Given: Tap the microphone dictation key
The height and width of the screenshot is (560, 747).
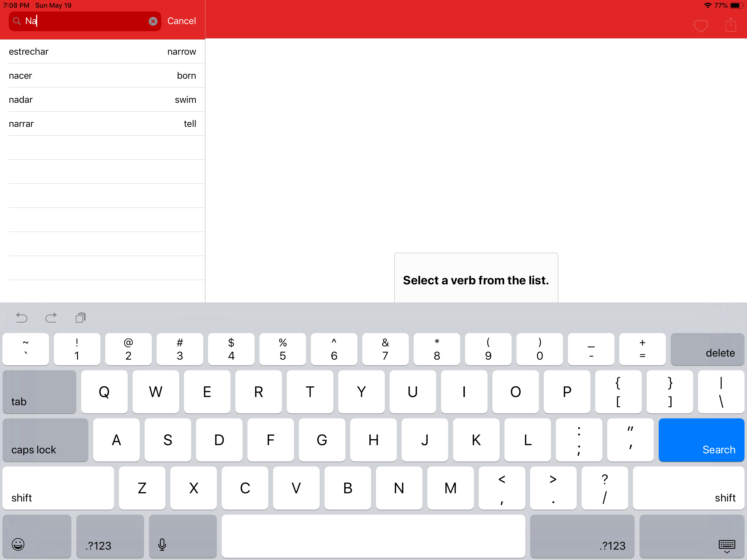Looking at the screenshot, I should point(162,544).
